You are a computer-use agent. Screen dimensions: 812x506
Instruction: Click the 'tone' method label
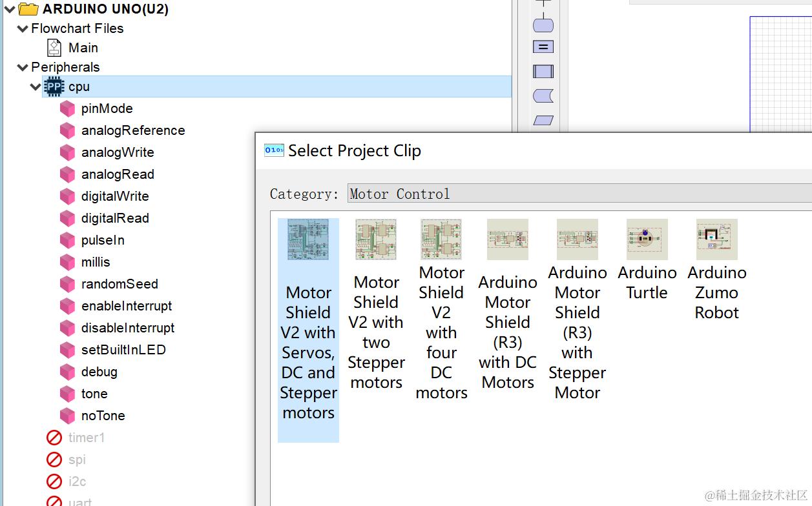[94, 394]
